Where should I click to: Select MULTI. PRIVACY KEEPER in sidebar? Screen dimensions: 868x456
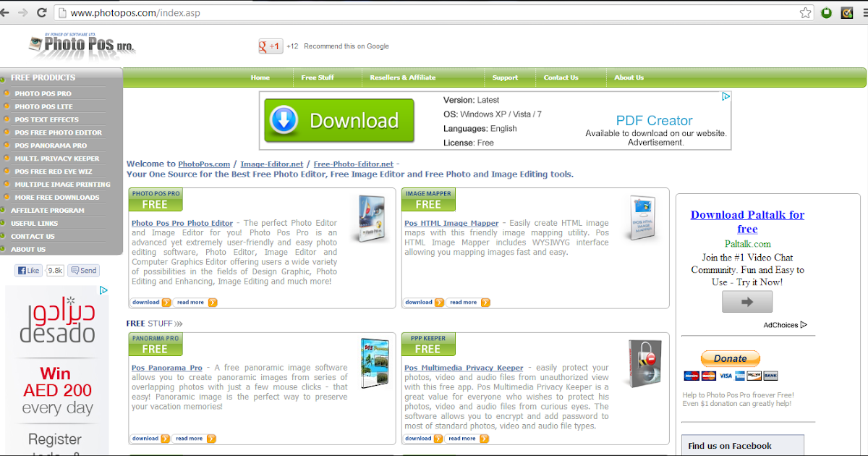click(57, 159)
